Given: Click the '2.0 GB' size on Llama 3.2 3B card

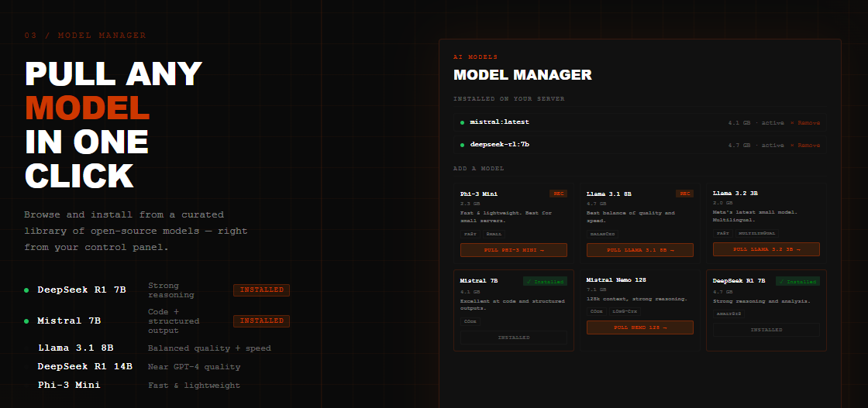Looking at the screenshot, I should pos(722,203).
